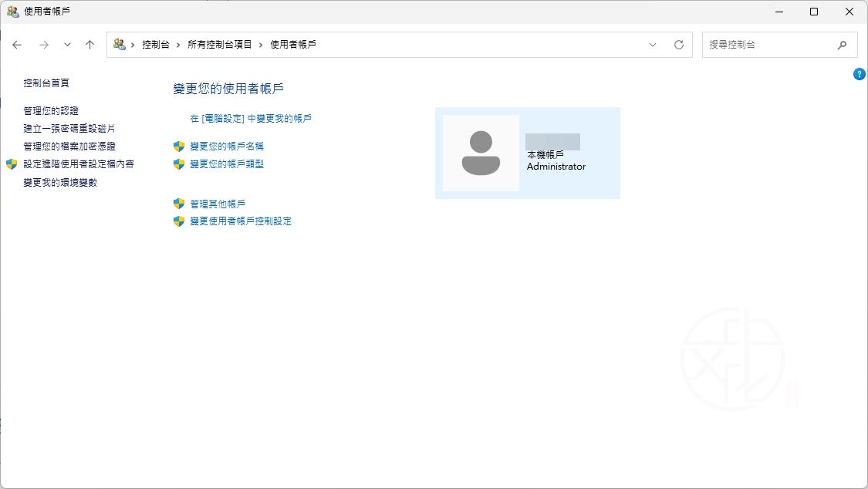
Task: Minimize the 使用者帳戶 window
Action: coord(779,12)
